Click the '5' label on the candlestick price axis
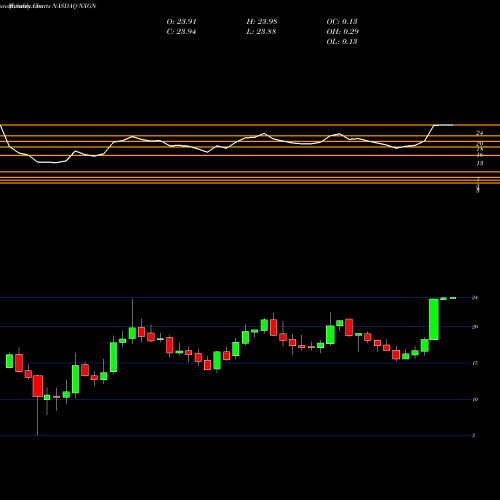Viewport: 500px width, 500px height. (474, 435)
